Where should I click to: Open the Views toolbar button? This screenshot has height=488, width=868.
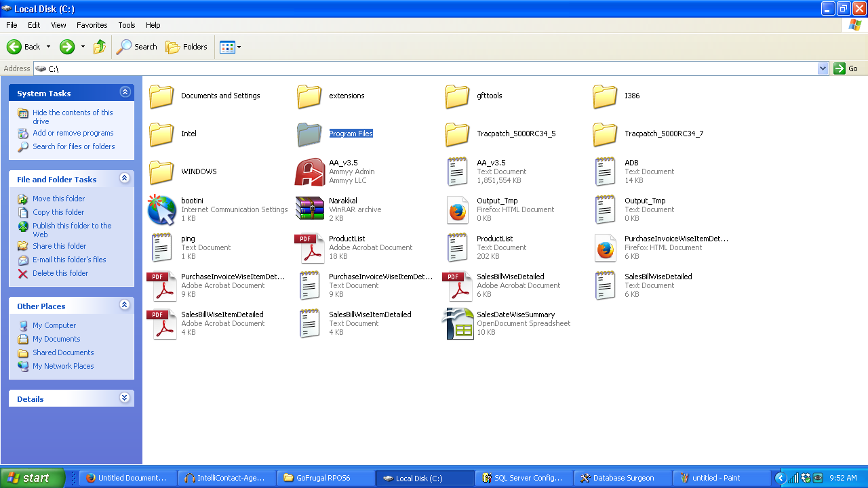230,47
